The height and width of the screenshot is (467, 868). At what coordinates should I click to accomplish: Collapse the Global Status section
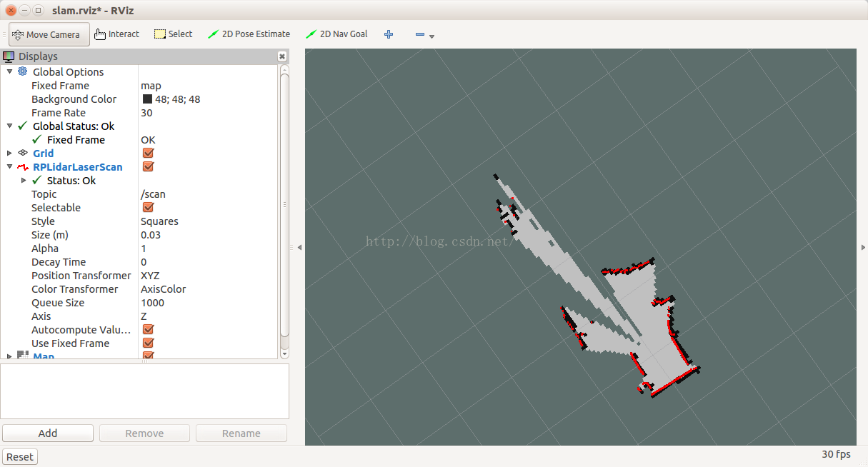[x=9, y=126]
